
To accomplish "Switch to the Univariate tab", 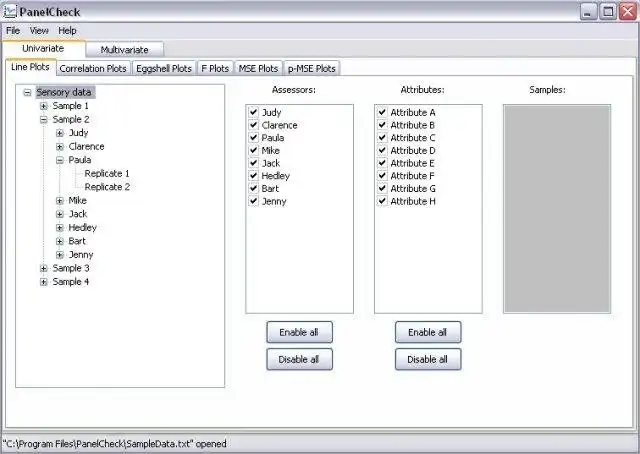I will coord(43,49).
